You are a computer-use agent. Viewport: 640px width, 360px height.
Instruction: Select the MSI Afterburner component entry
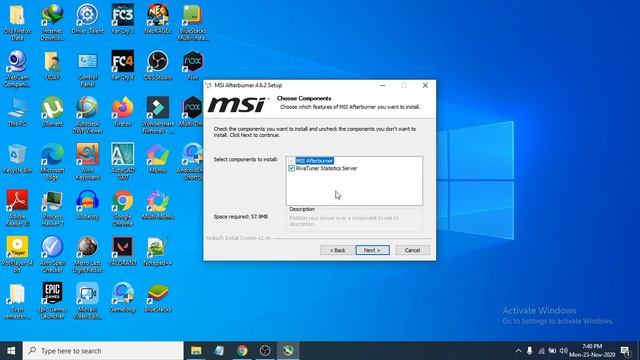pos(314,161)
